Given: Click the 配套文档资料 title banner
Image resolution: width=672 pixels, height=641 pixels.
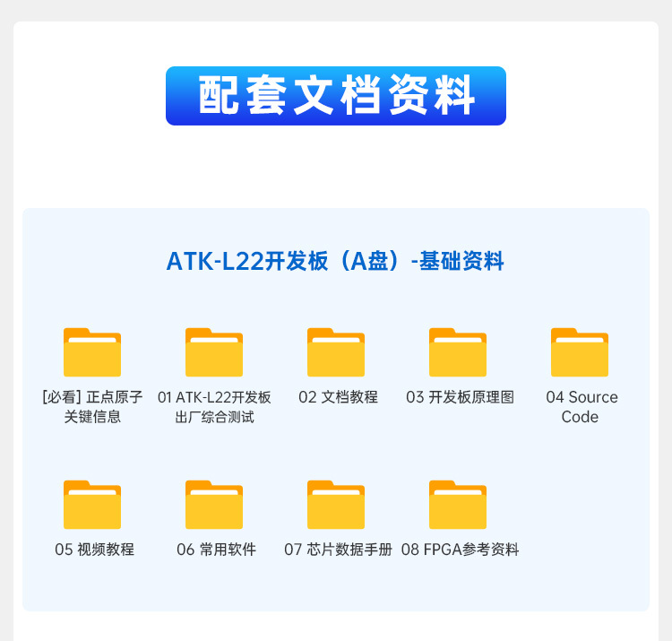Looking at the screenshot, I should click(336, 96).
